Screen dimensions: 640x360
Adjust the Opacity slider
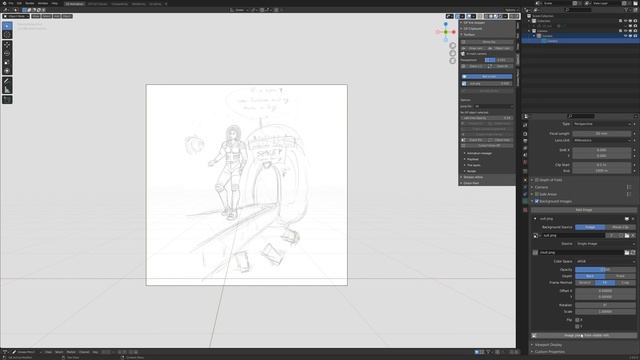605,269
